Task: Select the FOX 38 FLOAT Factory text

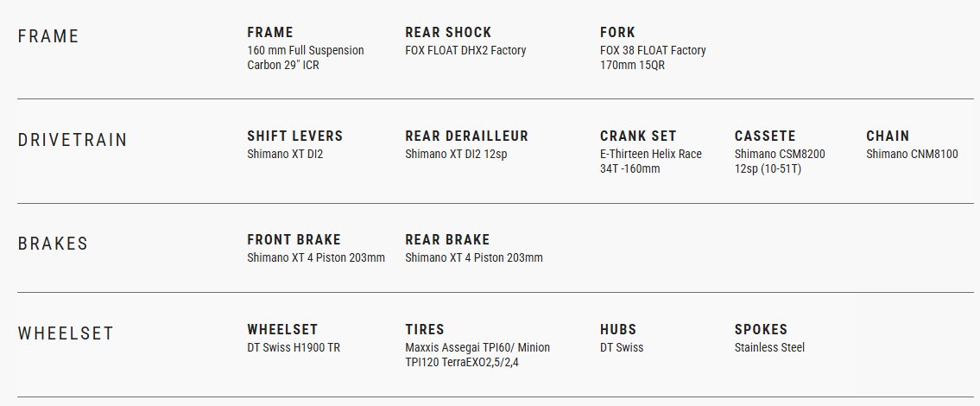Action: tap(653, 50)
